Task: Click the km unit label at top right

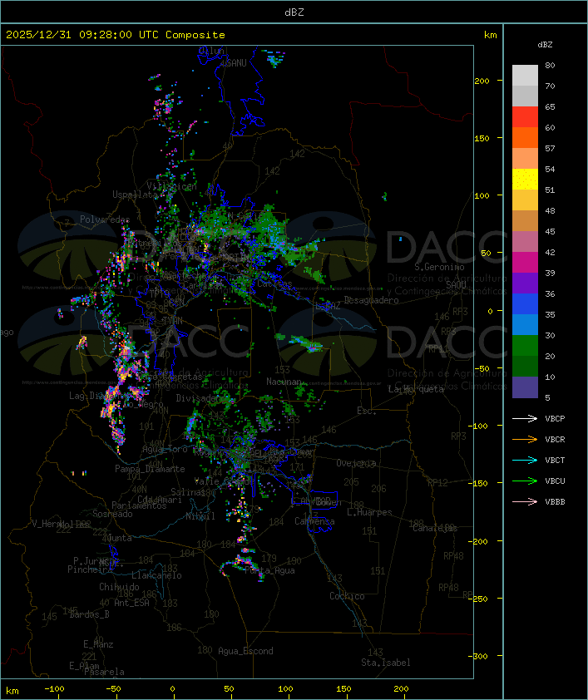Action: 490,35
